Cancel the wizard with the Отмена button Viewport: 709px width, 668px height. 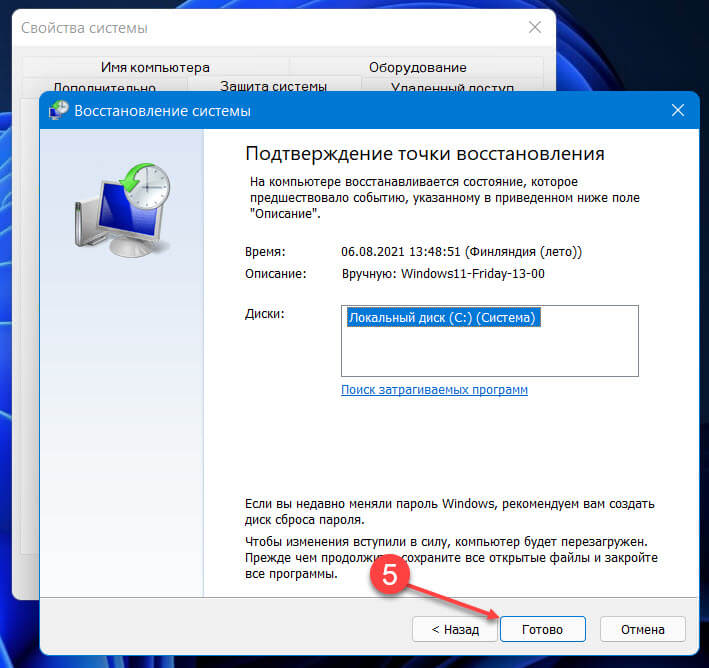click(x=643, y=629)
